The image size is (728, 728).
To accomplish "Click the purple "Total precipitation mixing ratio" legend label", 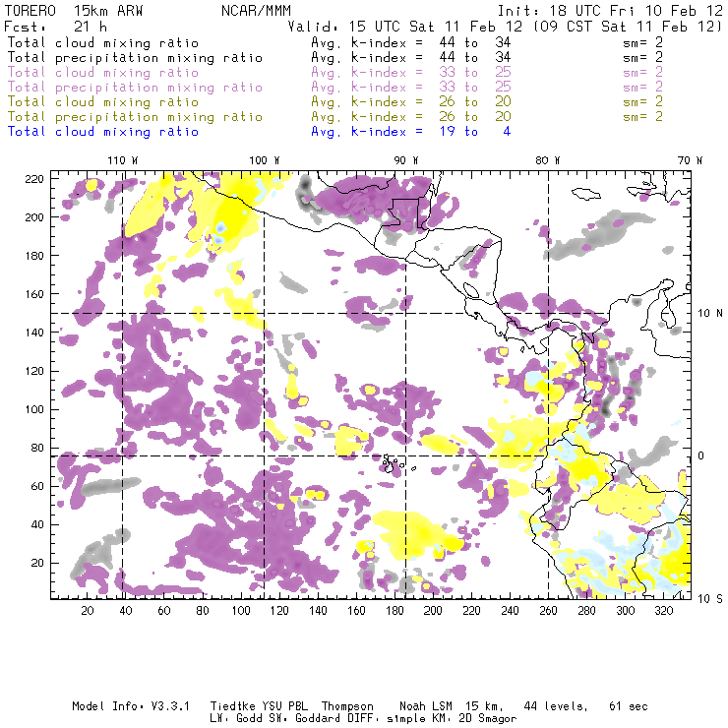I will [x=135, y=88].
